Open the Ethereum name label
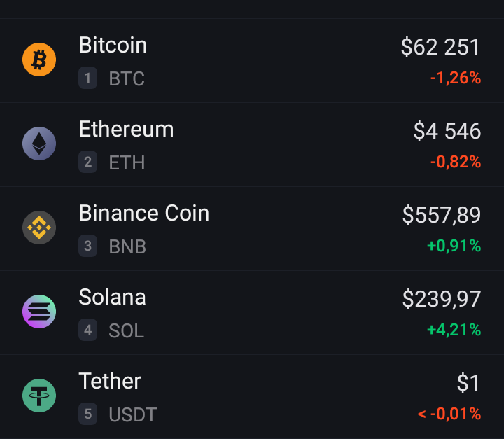 click(126, 129)
